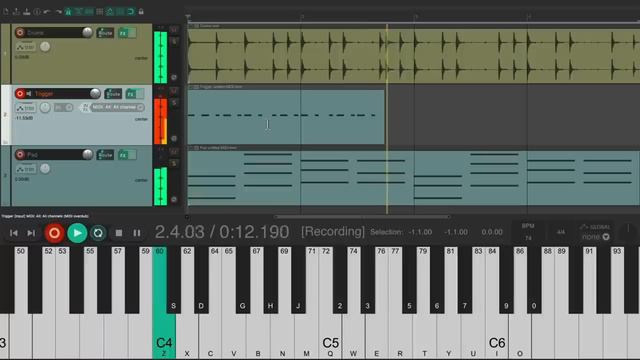Image resolution: width=640 pixels, height=360 pixels.
Task: Click the go to project start transport button
Action: pos(13,233)
